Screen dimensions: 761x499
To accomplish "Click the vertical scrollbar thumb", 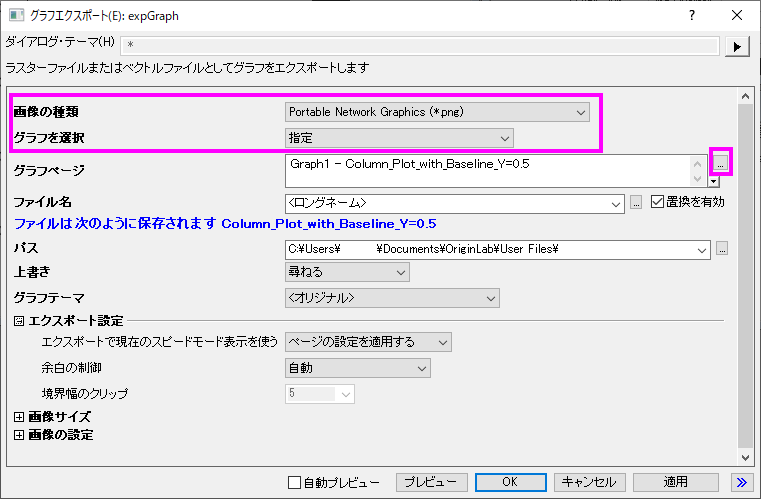I will [x=745, y=276].
